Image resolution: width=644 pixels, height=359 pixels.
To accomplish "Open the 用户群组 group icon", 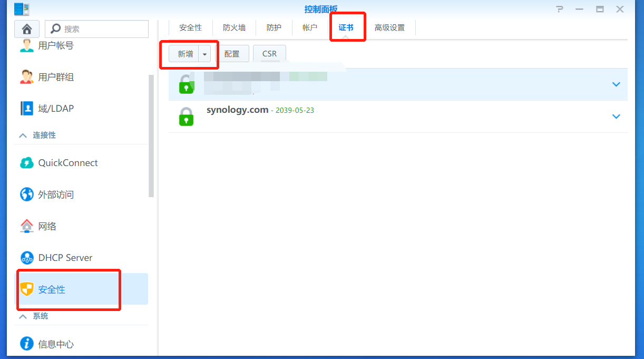I will coord(26,77).
